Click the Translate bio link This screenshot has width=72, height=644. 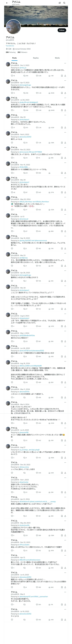pos(10,46)
